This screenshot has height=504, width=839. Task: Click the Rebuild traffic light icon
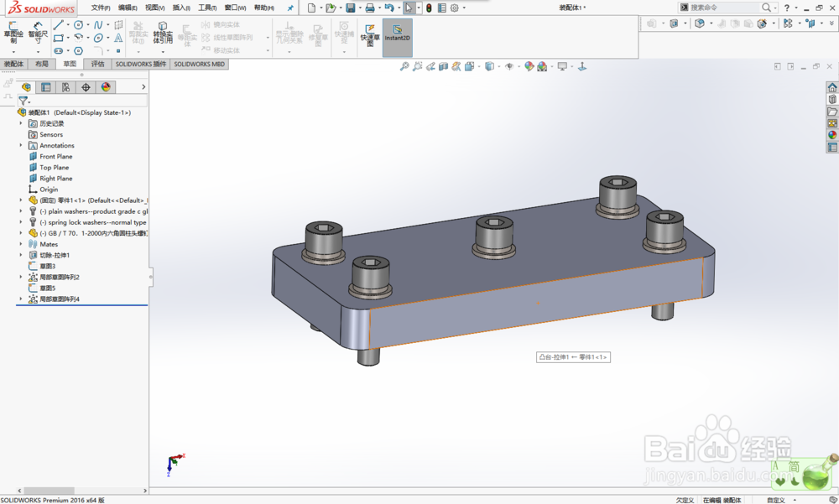tap(429, 8)
